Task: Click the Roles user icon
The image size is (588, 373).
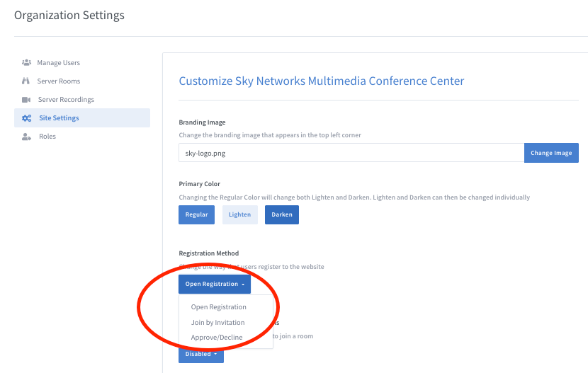Action: click(26, 137)
